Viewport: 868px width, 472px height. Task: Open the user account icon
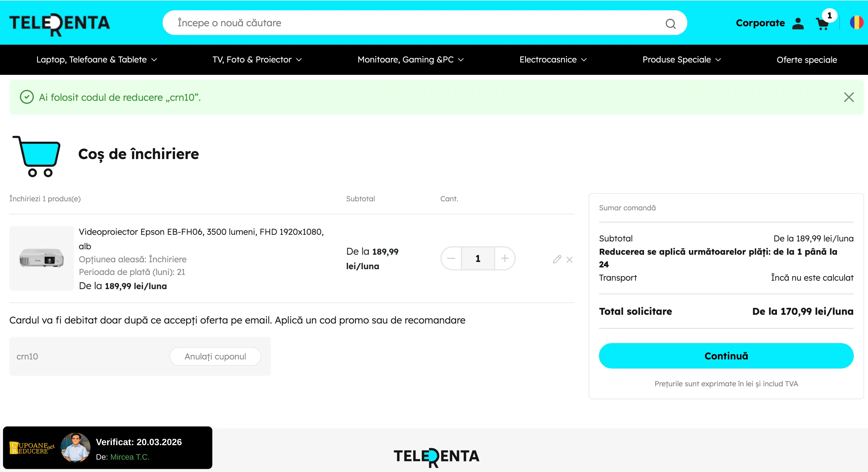(x=797, y=23)
